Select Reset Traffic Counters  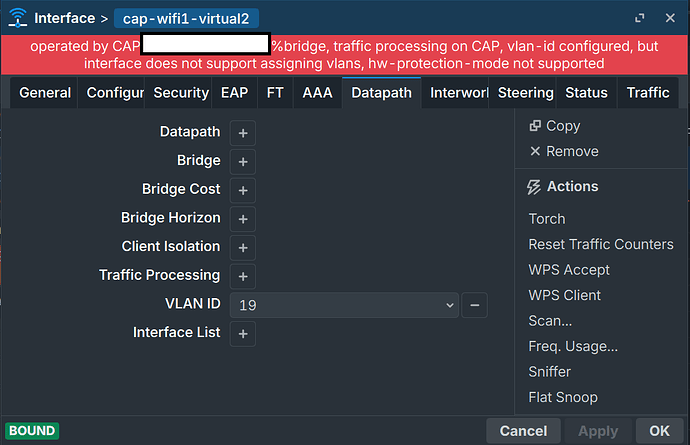[x=601, y=244]
